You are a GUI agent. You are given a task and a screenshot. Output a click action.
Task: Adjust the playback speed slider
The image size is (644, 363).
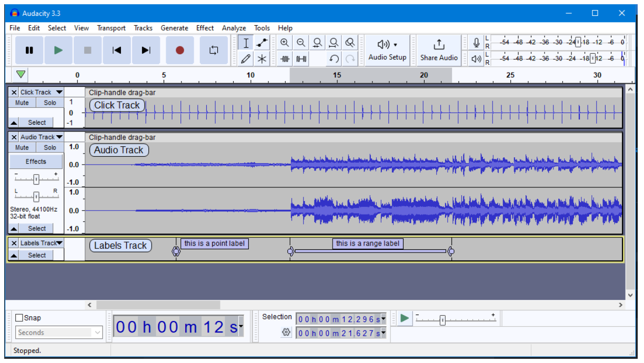(x=442, y=320)
